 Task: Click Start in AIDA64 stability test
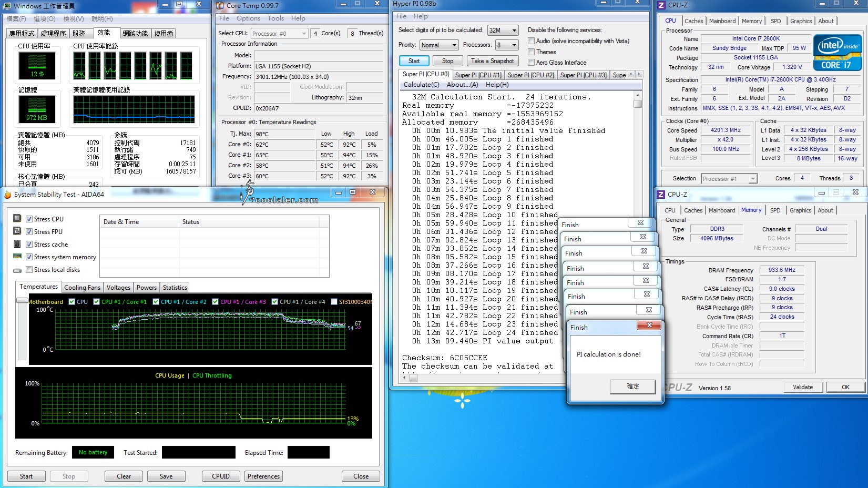(26, 476)
